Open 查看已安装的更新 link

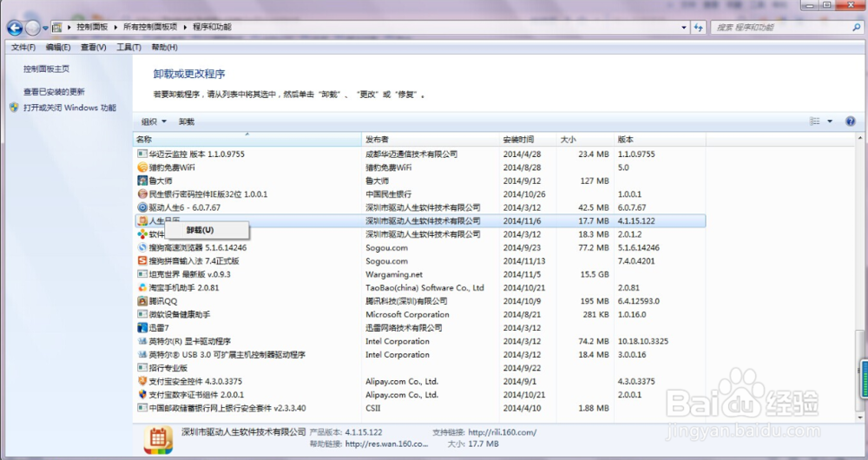[x=54, y=92]
